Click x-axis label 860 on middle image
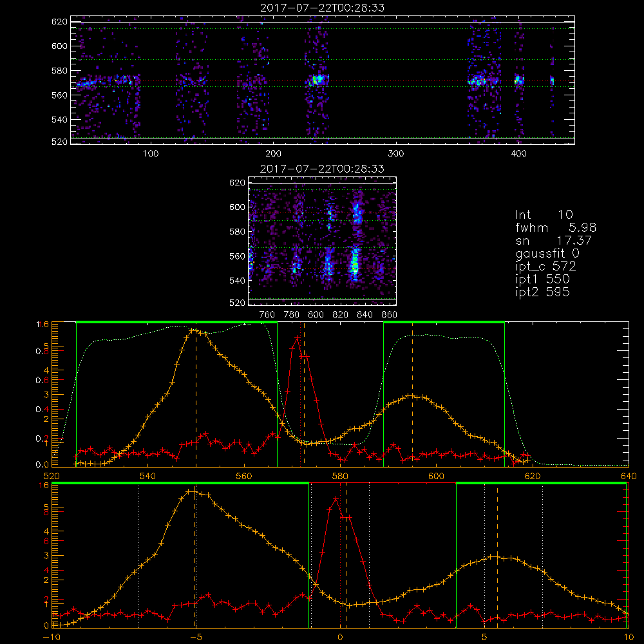Viewport: 644px width, 644px height. (x=390, y=315)
